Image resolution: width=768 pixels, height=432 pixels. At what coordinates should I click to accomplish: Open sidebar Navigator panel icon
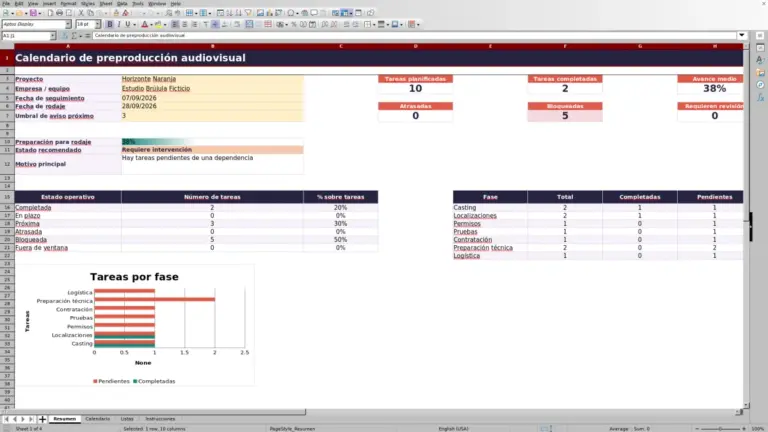click(760, 85)
